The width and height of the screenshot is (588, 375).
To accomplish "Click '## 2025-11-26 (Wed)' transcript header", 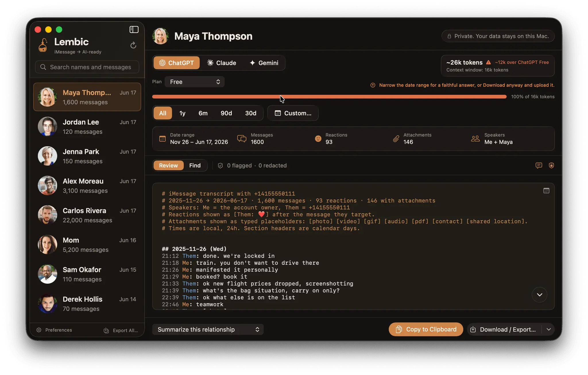I will (x=194, y=249).
